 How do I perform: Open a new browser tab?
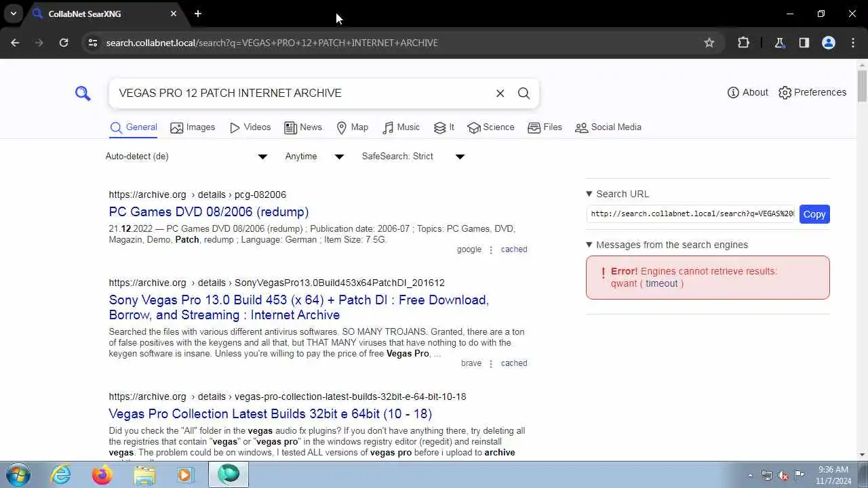point(198,14)
